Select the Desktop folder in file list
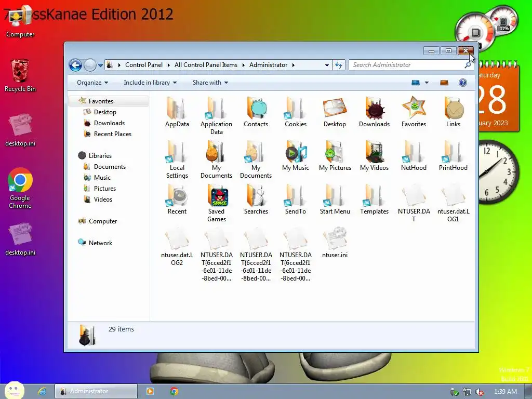The height and width of the screenshot is (399, 532). (x=335, y=112)
